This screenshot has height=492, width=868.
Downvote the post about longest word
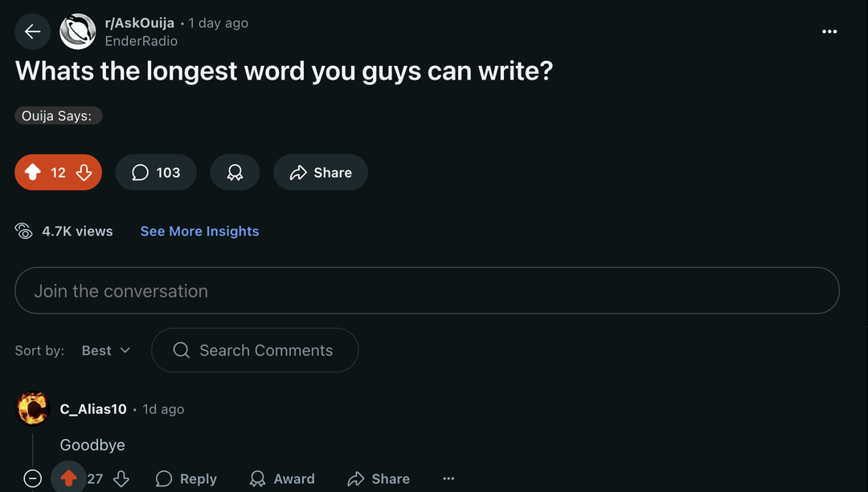click(84, 172)
